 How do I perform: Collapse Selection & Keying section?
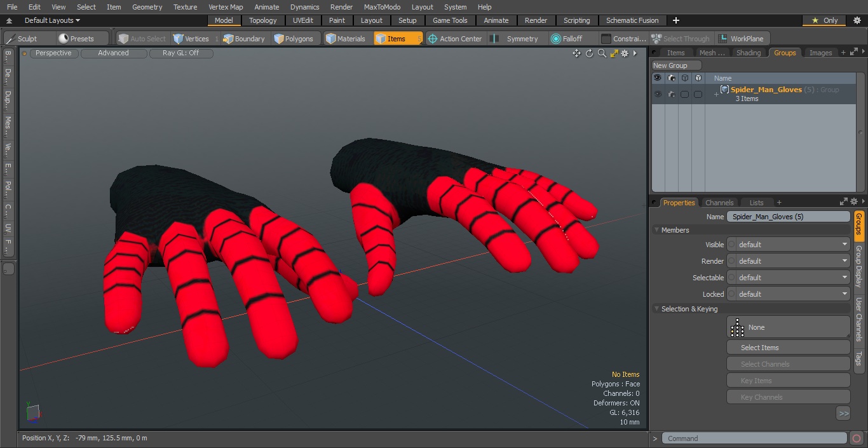pos(656,309)
